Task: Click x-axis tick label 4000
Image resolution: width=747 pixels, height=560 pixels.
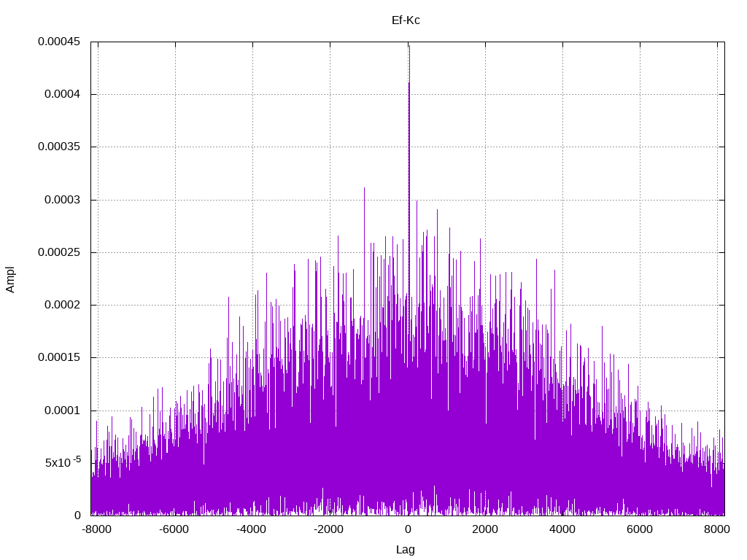Action: coord(562,529)
